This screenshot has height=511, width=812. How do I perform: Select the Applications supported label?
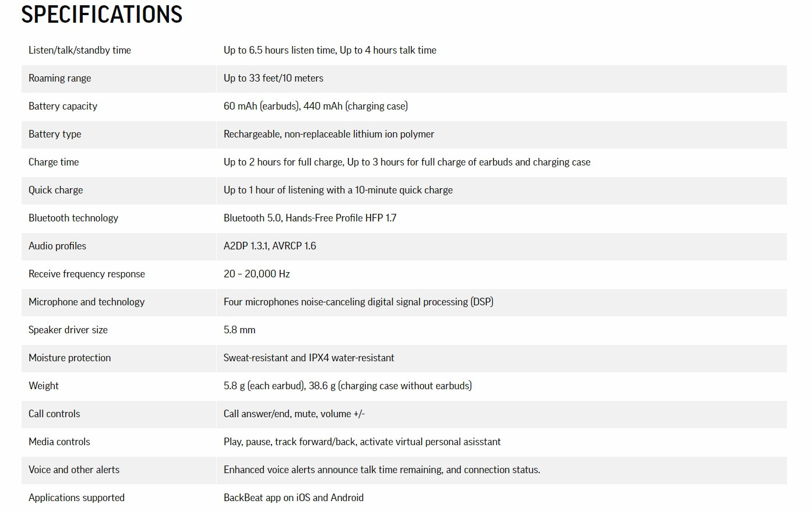coord(76,498)
